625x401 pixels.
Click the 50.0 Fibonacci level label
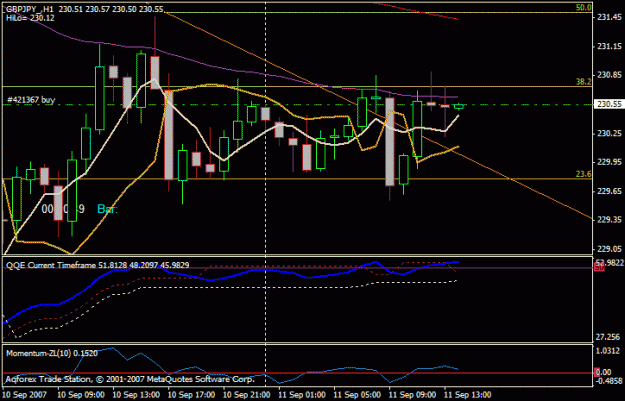click(x=584, y=8)
